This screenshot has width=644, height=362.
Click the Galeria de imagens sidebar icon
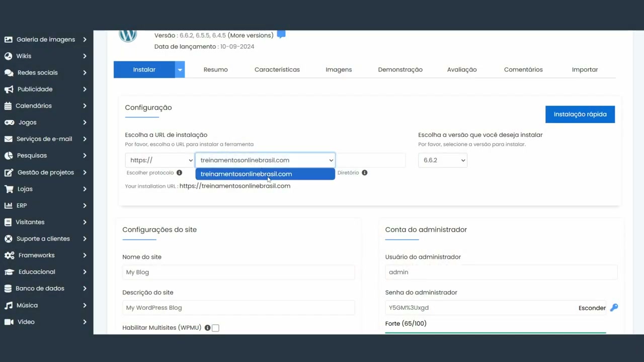[x=9, y=39]
